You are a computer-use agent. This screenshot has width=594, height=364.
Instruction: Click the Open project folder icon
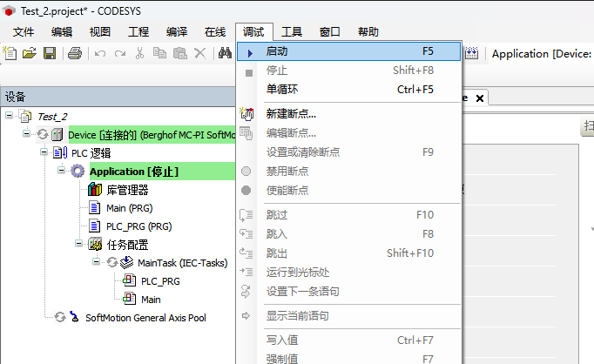click(30, 54)
